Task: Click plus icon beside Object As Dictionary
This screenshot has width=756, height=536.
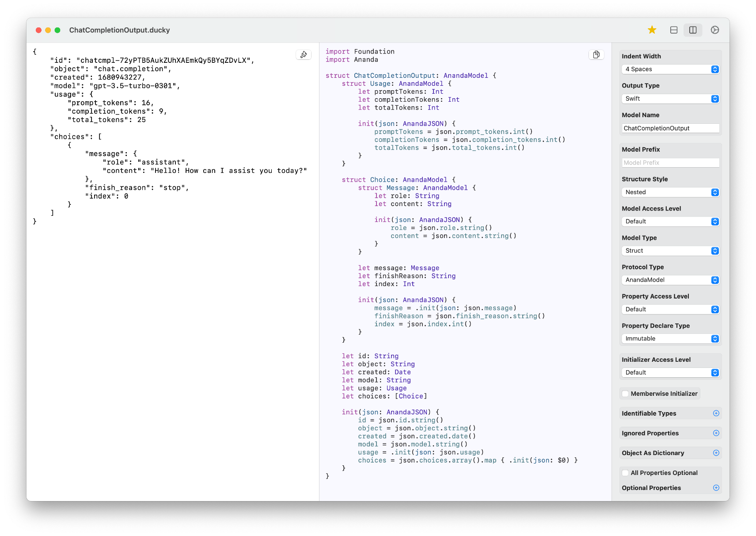Action: tap(716, 453)
